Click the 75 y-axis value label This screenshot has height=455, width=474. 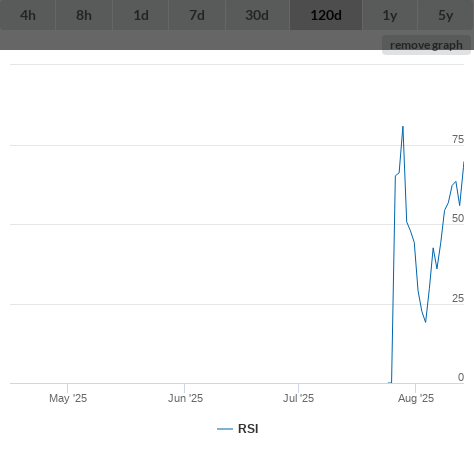[x=458, y=139]
